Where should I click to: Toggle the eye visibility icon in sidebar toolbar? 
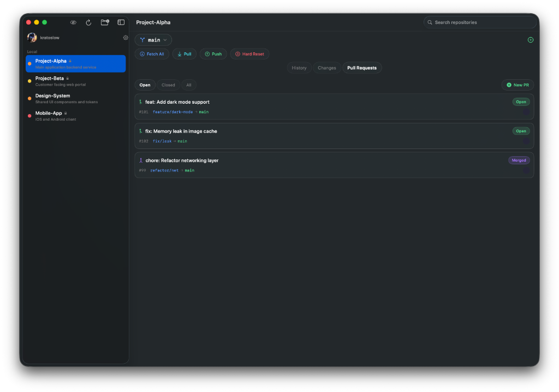pos(73,22)
